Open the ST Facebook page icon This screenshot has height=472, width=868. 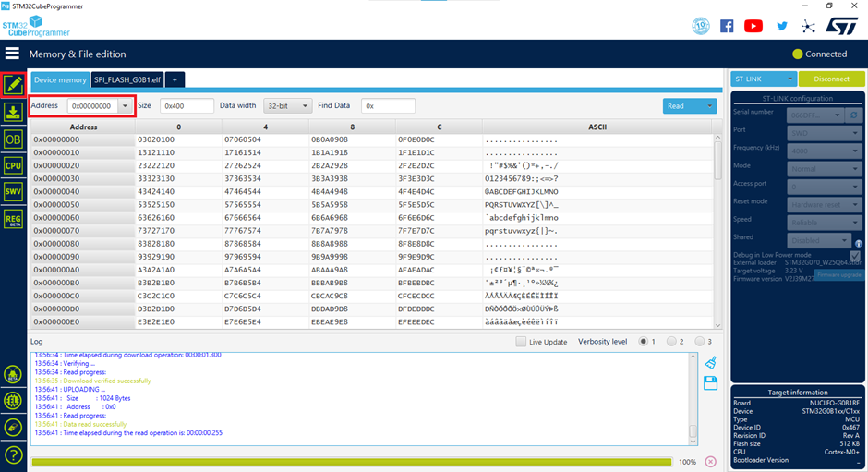coord(727,26)
